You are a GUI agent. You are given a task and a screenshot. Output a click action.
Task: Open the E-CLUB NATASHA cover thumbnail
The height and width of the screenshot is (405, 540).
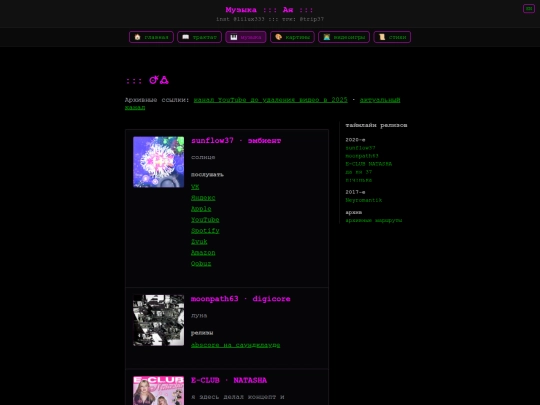click(158, 391)
